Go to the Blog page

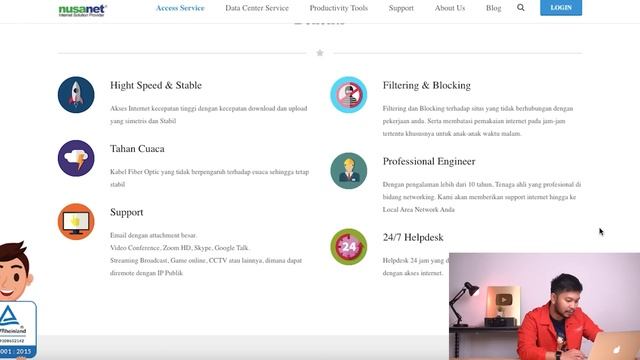493,8
